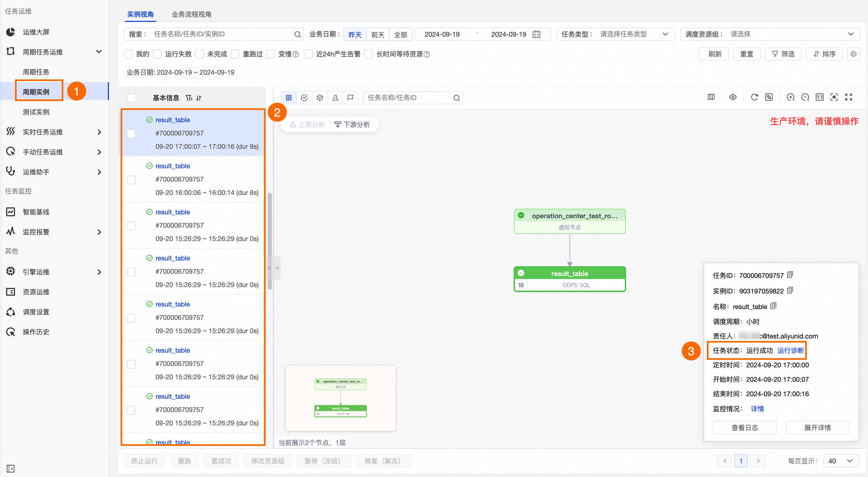Screen dimensions: 868x477
Task: Check the 我的 filter checkbox
Action: [128, 54]
